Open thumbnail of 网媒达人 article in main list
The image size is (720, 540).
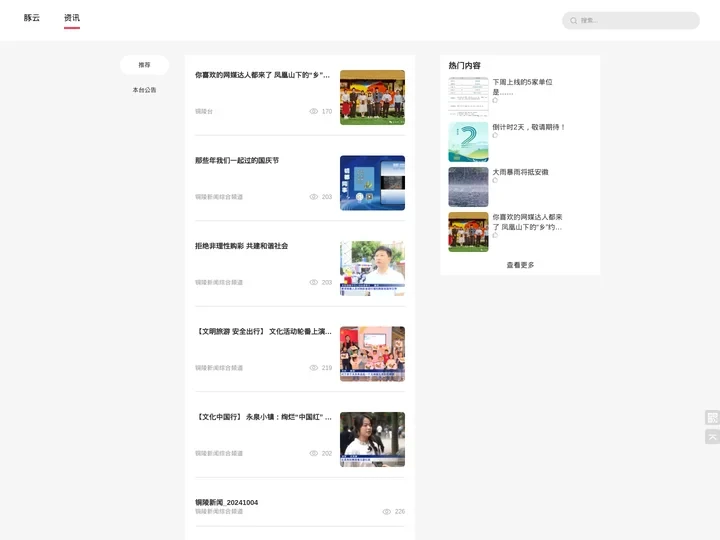(372, 97)
